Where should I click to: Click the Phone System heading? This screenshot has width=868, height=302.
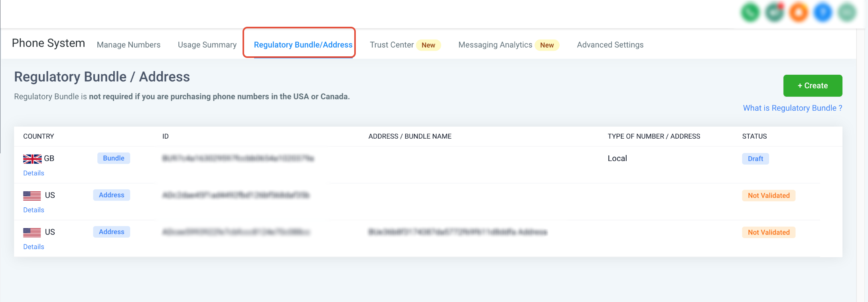pos(48,43)
